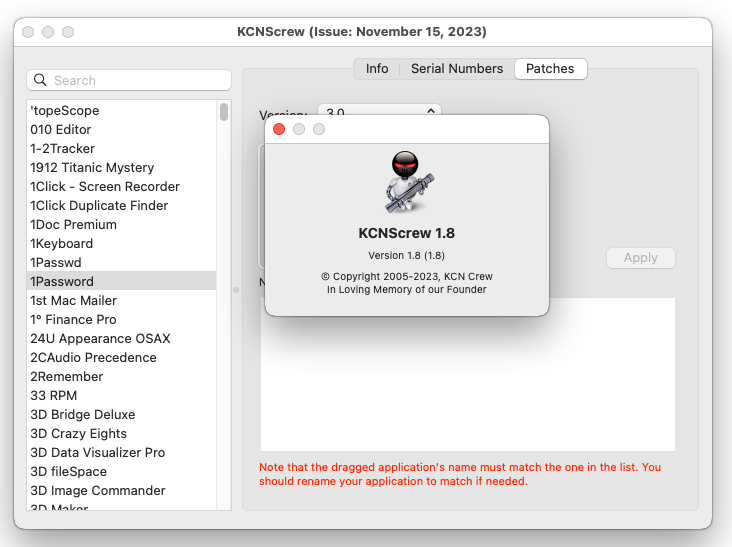Viewport: 732px width, 547px height.
Task: Select 1° Finance Pro entry
Action: pos(121,320)
